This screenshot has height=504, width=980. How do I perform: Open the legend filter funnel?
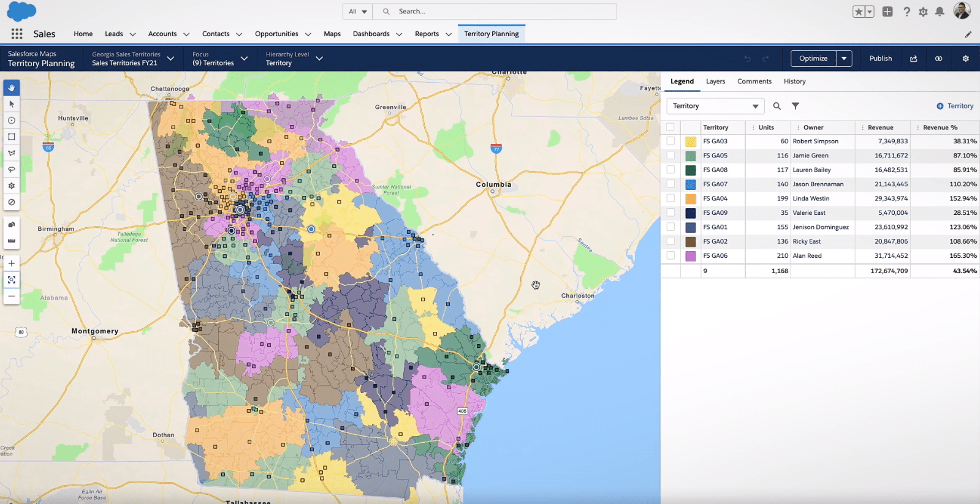(796, 106)
